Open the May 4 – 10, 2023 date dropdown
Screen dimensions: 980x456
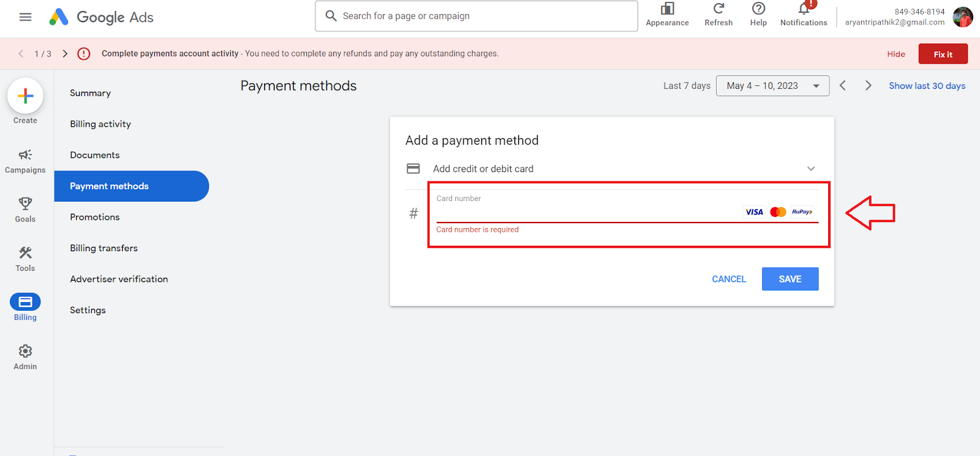click(x=773, y=86)
